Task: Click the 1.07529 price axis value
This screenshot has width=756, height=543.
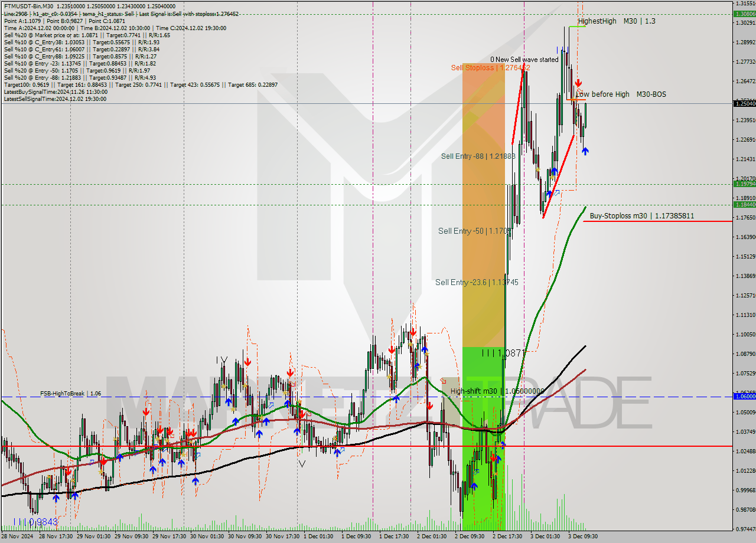Action: pos(745,374)
